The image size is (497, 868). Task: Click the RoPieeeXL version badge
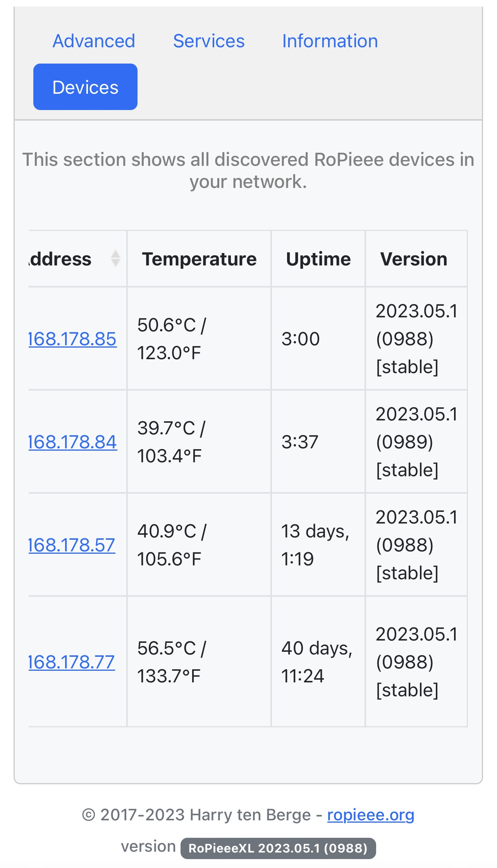point(278,848)
